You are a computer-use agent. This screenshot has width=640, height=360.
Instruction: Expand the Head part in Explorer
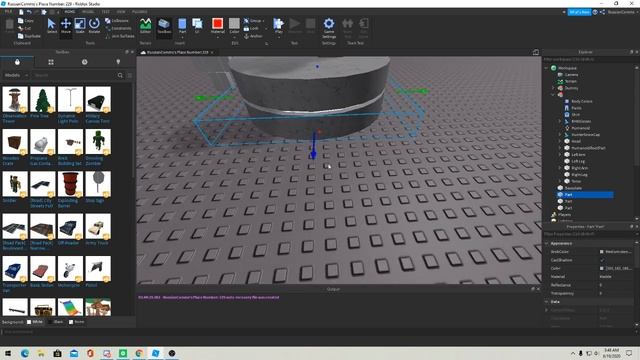point(560,141)
